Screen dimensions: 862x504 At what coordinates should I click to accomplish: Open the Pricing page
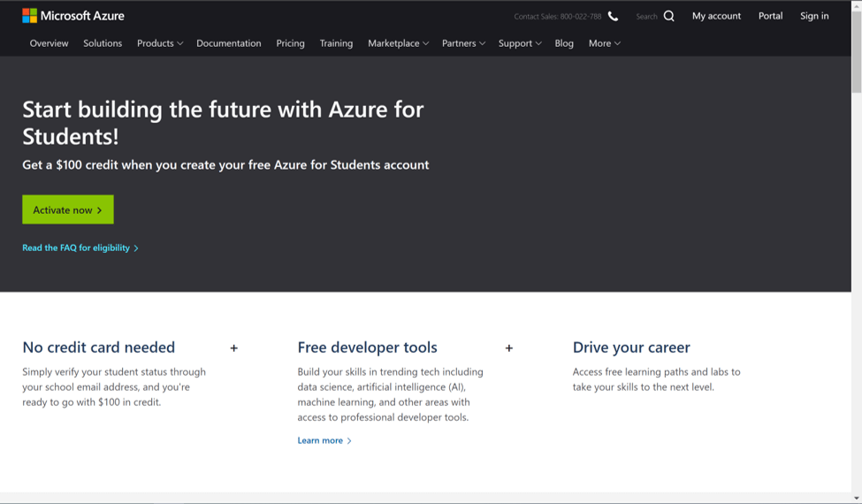pyautogui.click(x=290, y=43)
